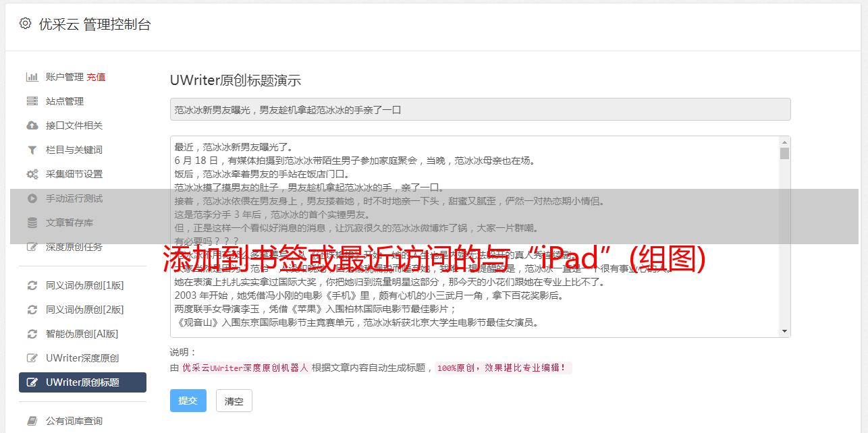868x433 pixels.
Task: Click the blue 提交 button
Action: point(188,401)
